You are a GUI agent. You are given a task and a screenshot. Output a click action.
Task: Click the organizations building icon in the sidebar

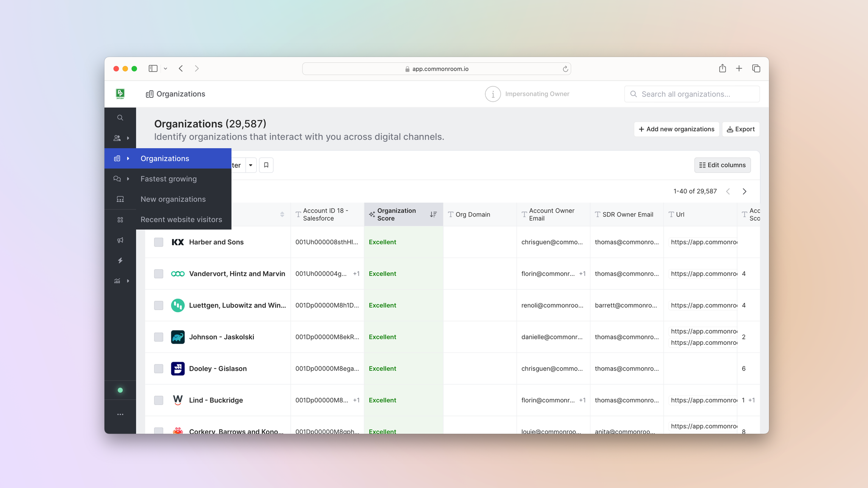117,158
